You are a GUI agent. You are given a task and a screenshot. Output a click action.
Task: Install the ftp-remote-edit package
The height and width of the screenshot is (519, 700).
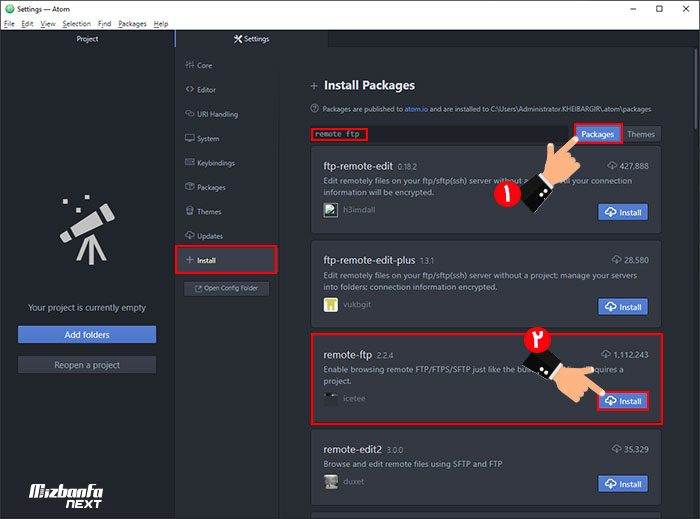click(x=623, y=212)
